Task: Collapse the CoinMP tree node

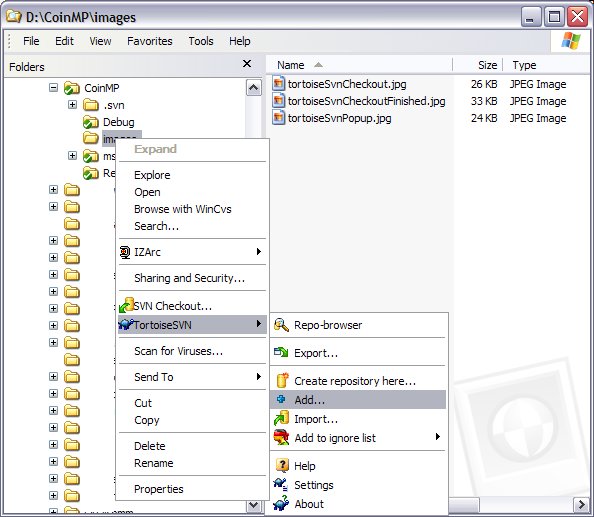Action: coord(53,88)
